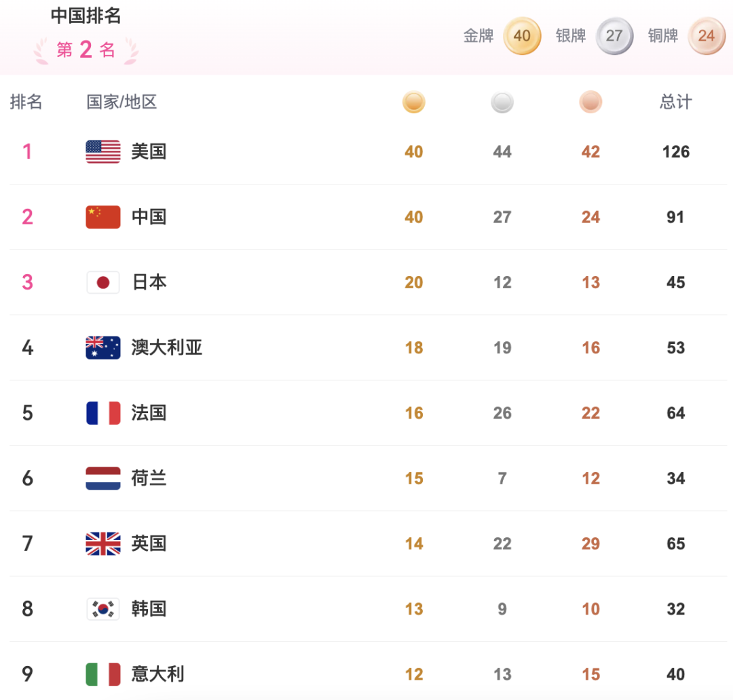Image resolution: width=733 pixels, height=700 pixels.
Task: Click the bronze medal column header icon
Action: [x=590, y=102]
